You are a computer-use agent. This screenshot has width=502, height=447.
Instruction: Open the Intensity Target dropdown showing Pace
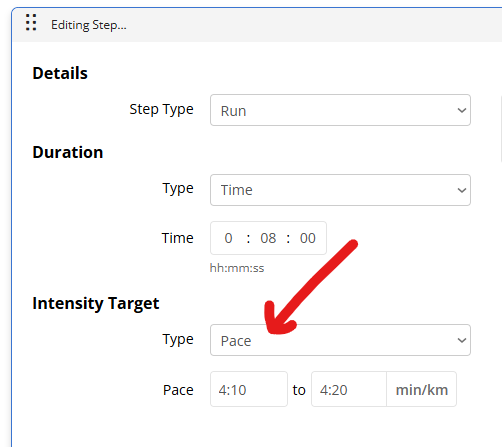tap(340, 340)
